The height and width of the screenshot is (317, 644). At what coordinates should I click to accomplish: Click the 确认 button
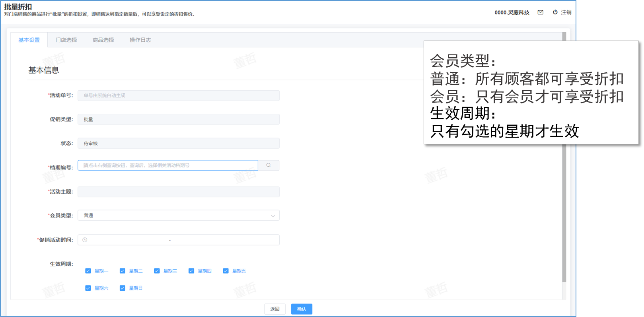[x=302, y=309]
